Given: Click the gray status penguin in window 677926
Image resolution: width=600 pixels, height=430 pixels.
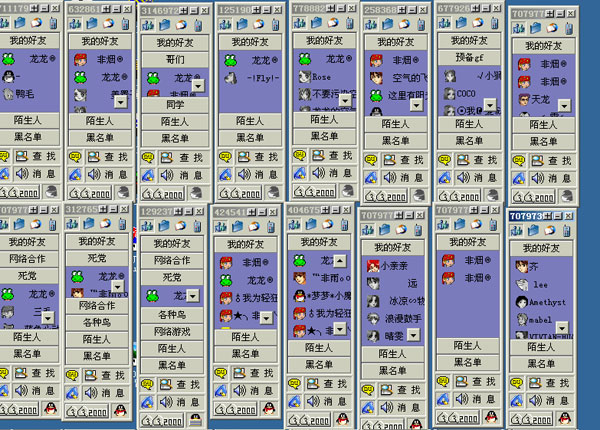Looking at the screenshot, I should [493, 195].
